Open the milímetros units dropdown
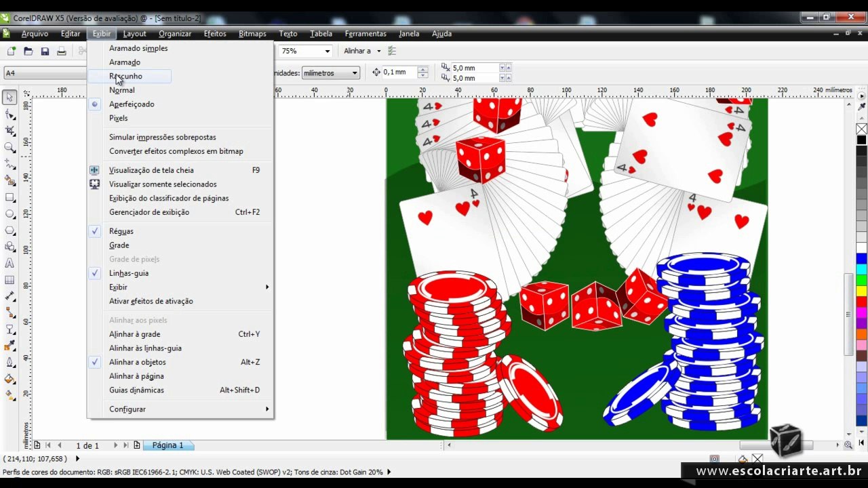 click(354, 73)
